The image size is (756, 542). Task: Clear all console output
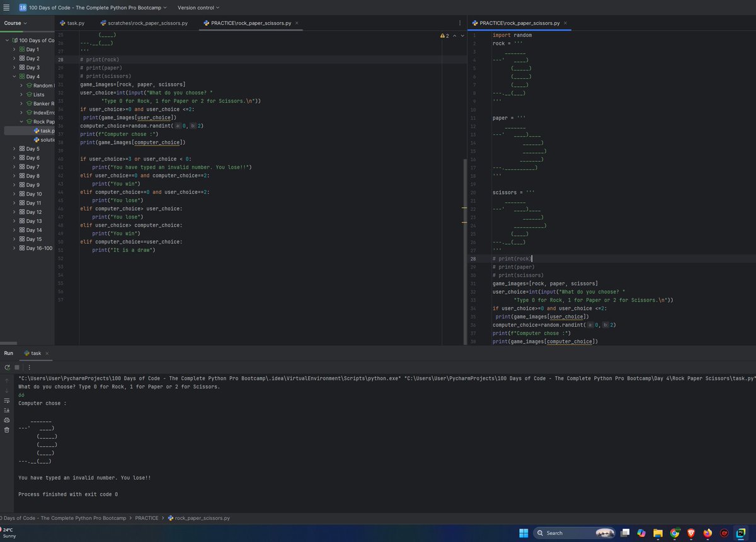(x=6, y=430)
